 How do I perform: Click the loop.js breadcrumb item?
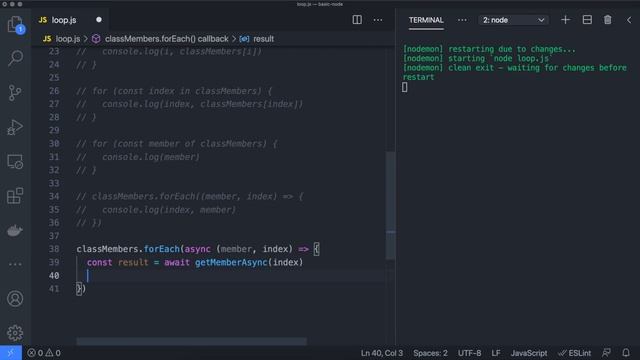click(62, 39)
